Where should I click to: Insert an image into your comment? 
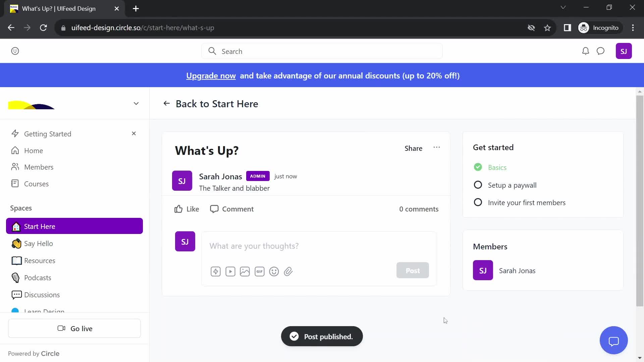tap(245, 271)
